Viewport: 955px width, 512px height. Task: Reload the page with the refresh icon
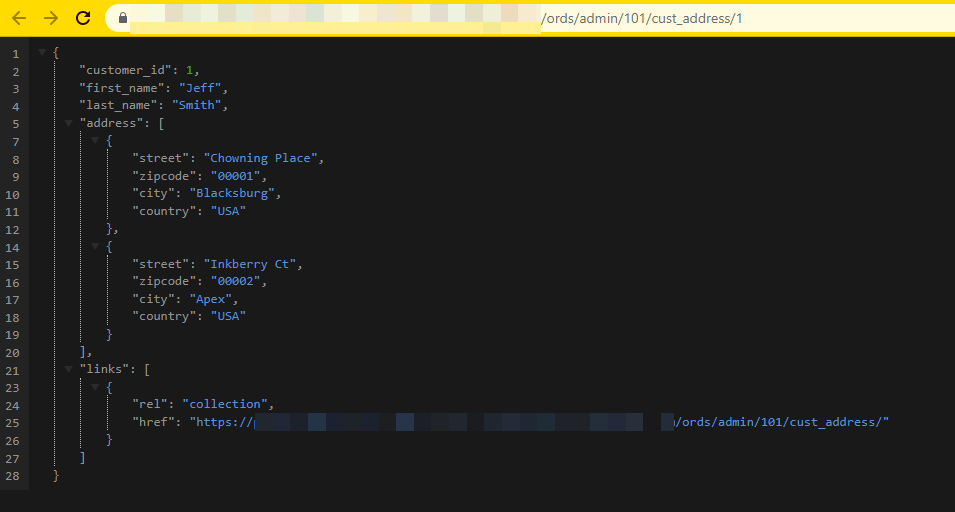pos(83,18)
